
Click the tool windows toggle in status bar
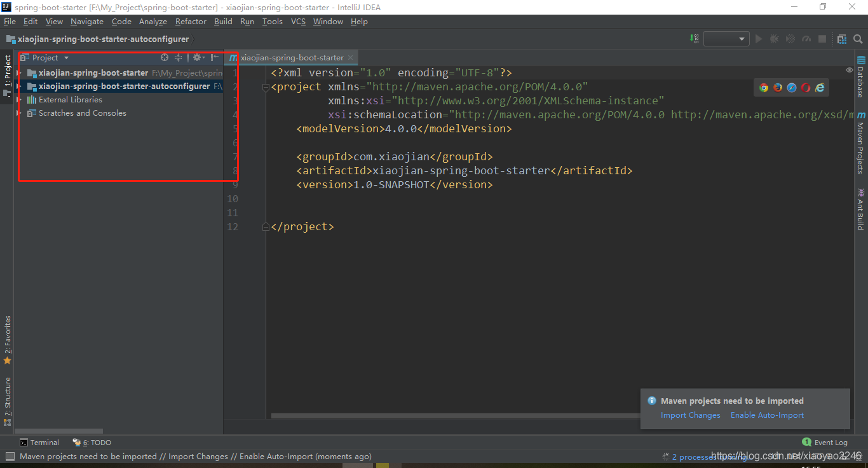10,456
